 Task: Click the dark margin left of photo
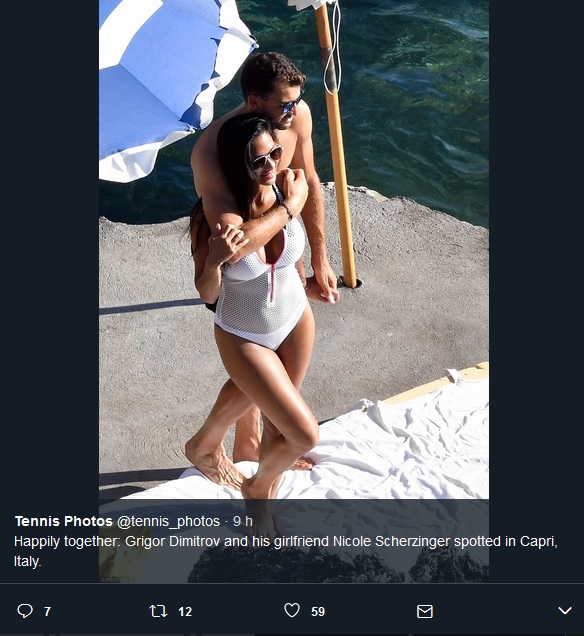tap(49, 251)
